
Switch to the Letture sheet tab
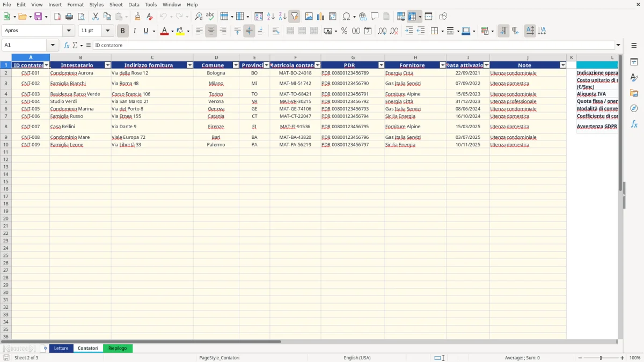point(61,348)
